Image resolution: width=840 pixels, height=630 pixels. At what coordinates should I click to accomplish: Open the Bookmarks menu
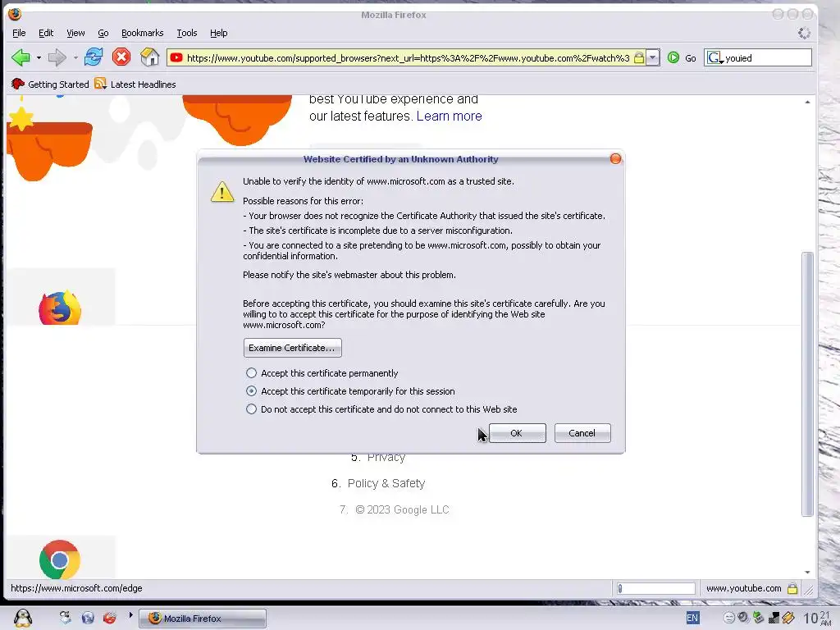point(143,33)
